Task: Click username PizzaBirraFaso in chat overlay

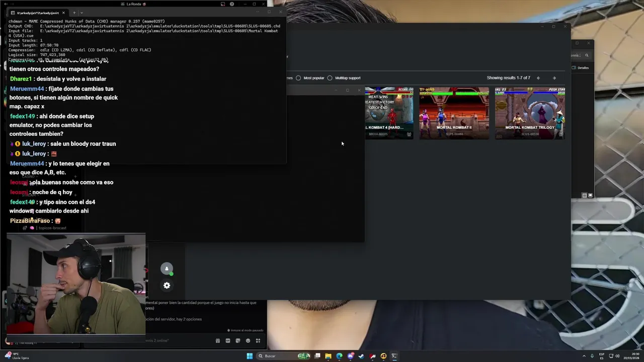Action: (x=30, y=221)
